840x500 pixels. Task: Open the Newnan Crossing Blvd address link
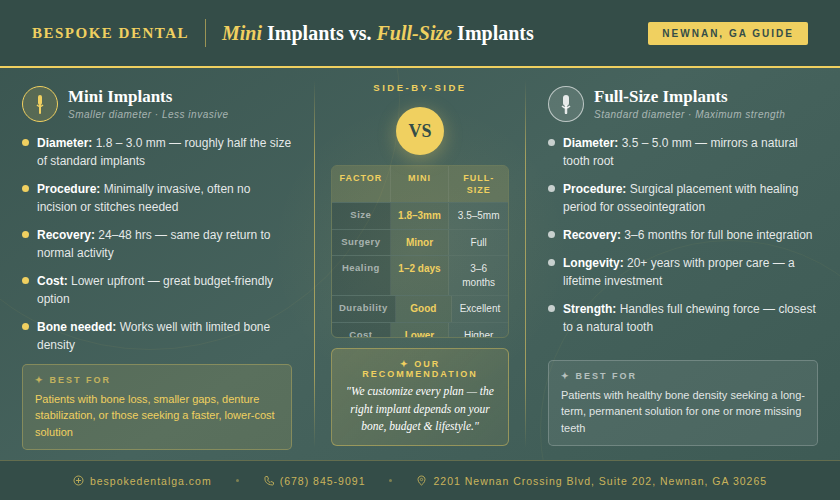(600, 481)
